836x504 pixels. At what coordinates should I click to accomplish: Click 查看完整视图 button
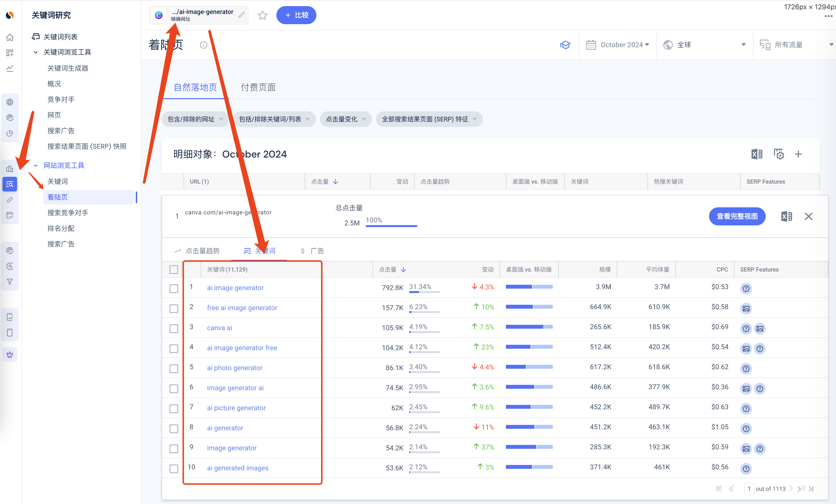pos(737,216)
